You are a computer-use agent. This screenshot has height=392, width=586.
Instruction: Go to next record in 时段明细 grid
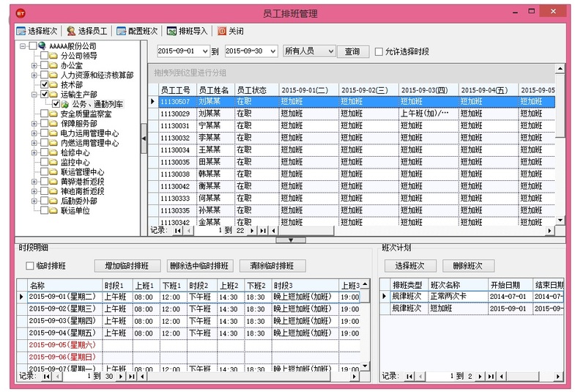(x=120, y=377)
